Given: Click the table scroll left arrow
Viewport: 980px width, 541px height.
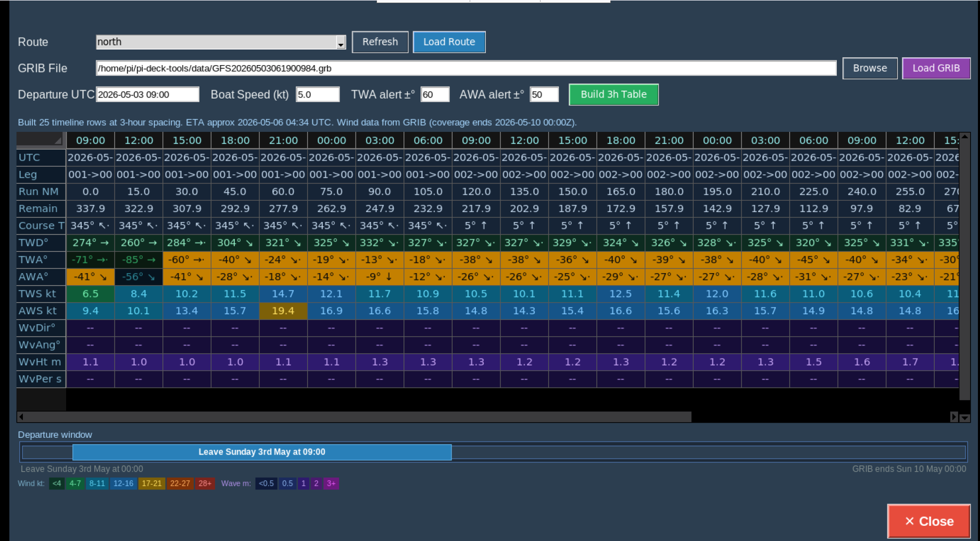Looking at the screenshot, I should coord(21,417).
